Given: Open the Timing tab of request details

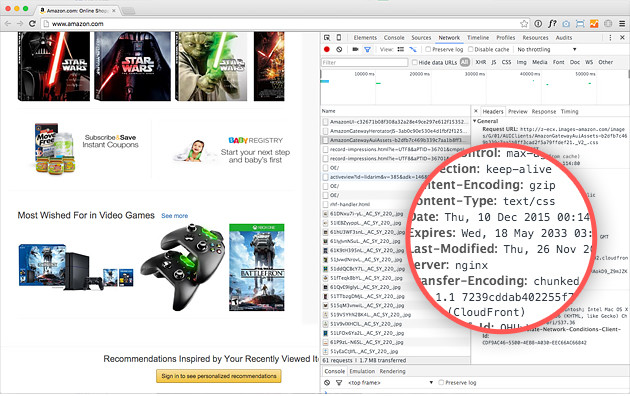Looking at the screenshot, I should (x=569, y=111).
